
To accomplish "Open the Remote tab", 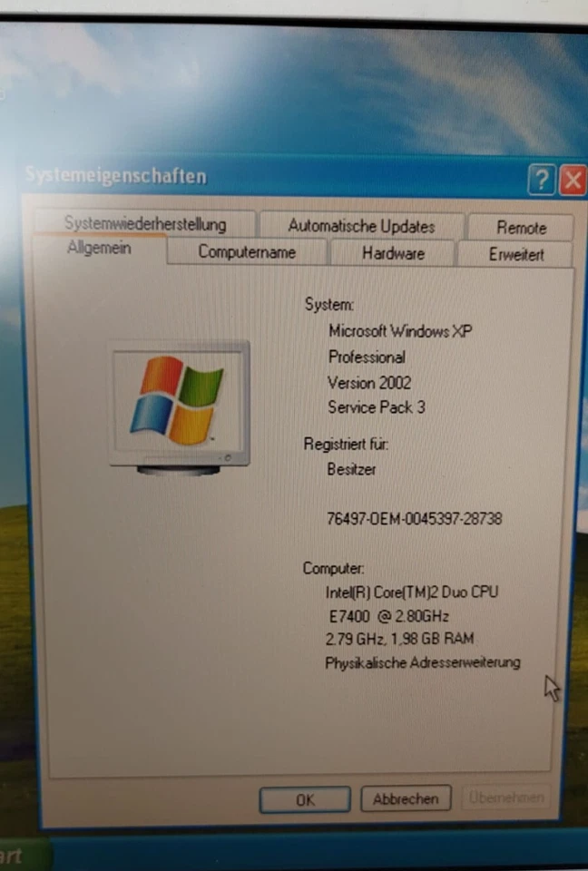I will [x=521, y=228].
